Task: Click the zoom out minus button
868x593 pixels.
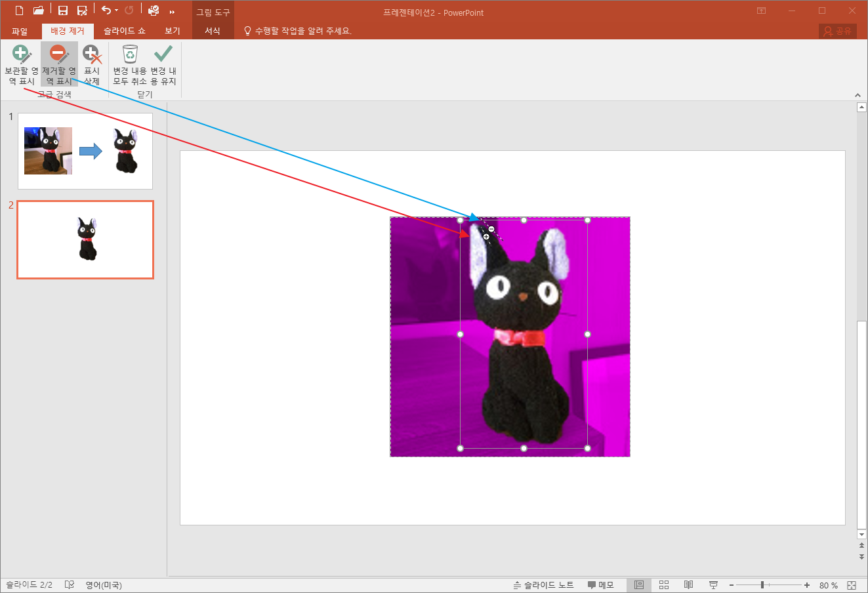Action: [732, 585]
